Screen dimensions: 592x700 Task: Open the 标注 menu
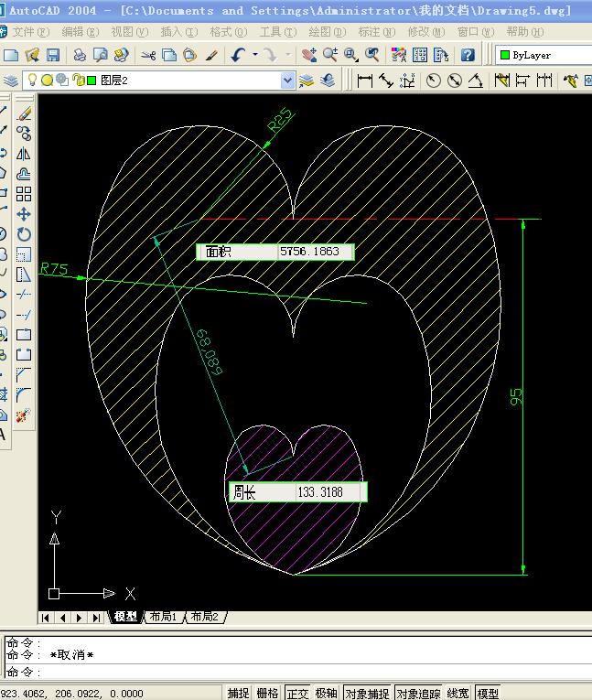click(377, 32)
